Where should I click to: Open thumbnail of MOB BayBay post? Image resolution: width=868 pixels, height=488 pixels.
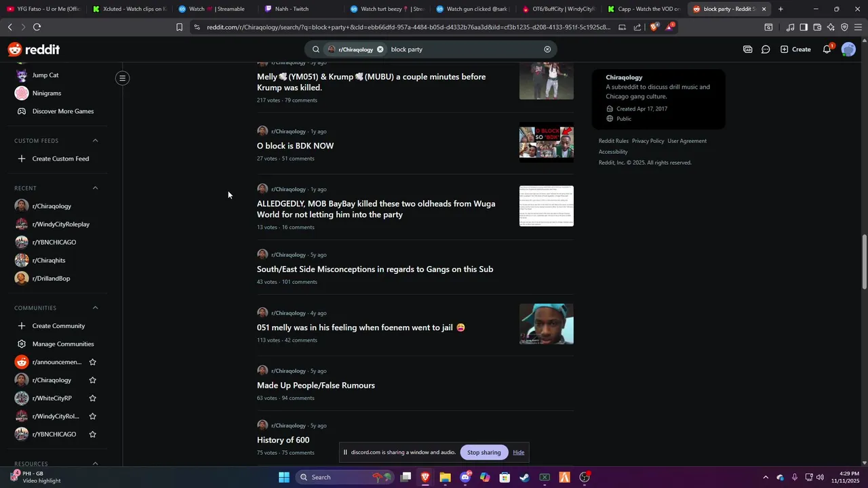pos(546,206)
